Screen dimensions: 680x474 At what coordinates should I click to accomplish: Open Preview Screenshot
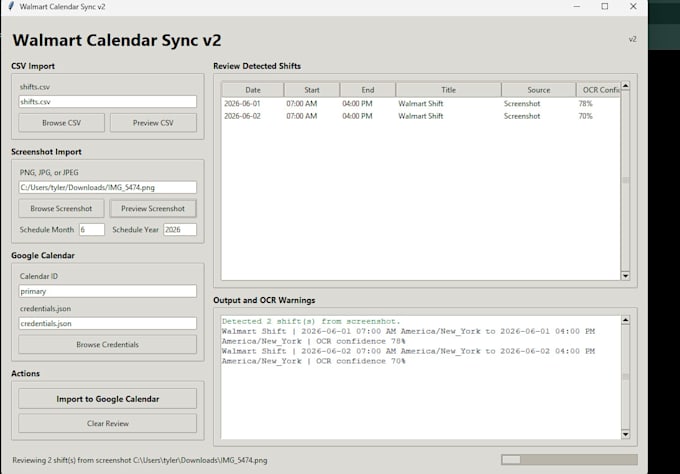[x=153, y=209]
